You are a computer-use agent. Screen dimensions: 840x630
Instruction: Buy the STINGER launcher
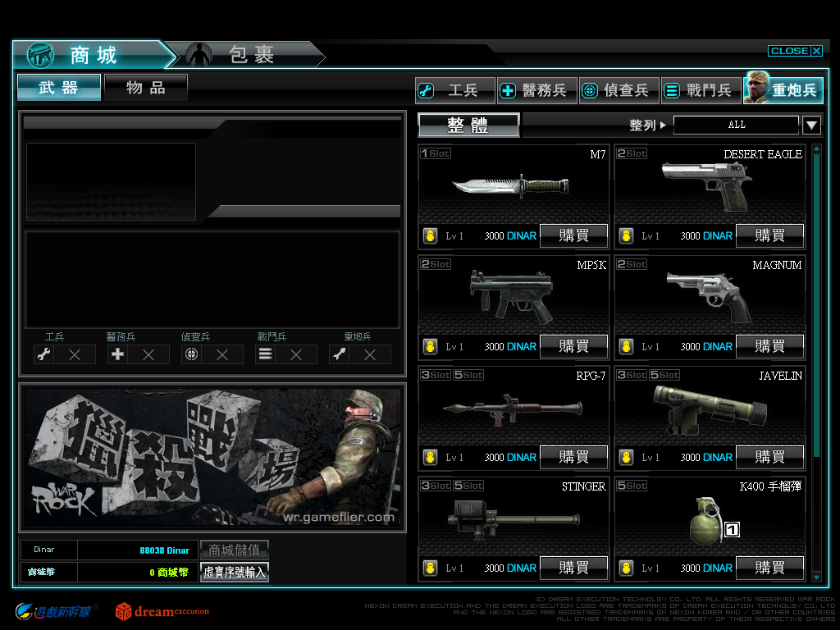(x=573, y=568)
